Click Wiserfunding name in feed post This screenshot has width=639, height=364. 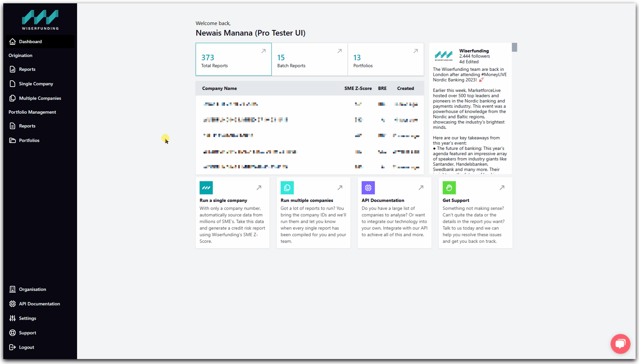point(474,51)
